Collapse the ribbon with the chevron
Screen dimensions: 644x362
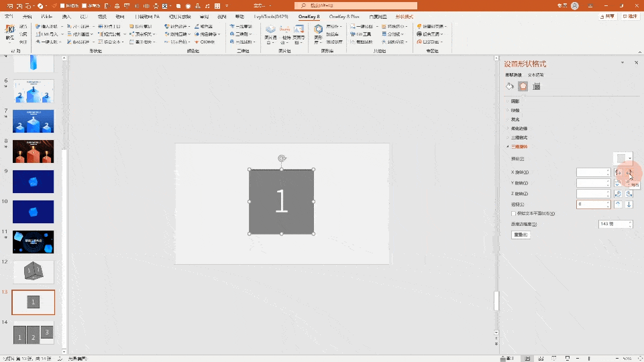pyautogui.click(x=639, y=52)
